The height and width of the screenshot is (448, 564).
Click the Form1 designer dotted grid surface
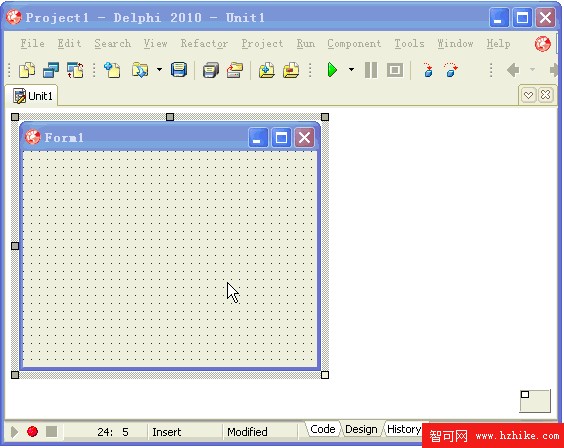coord(169,258)
